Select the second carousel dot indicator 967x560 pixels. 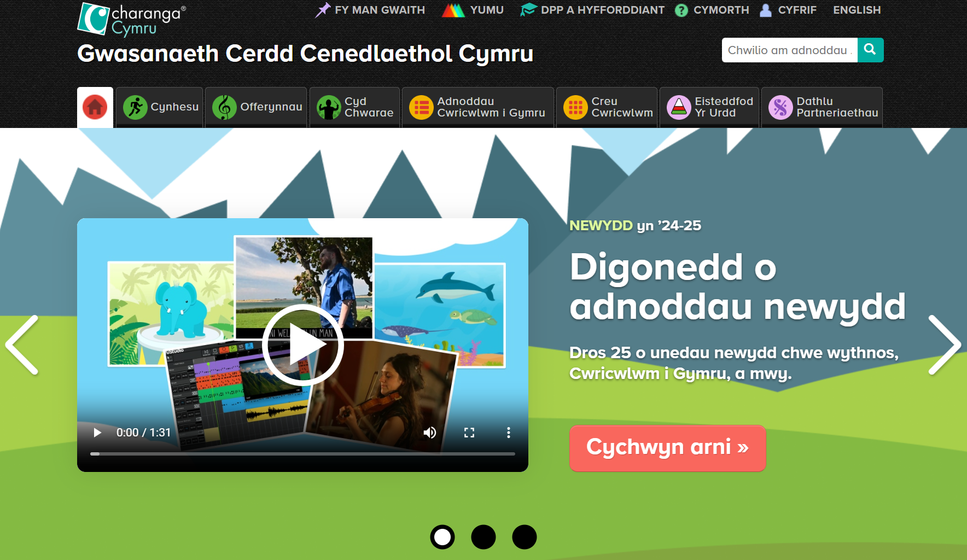[x=484, y=538]
